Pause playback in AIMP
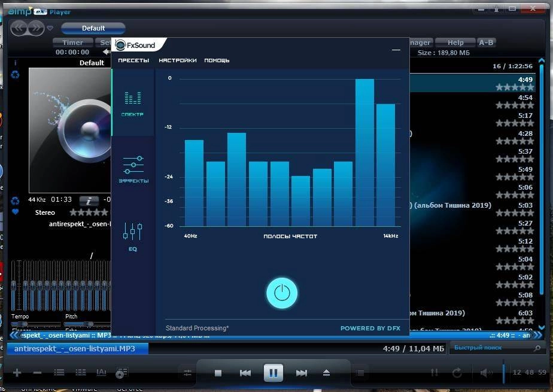The height and width of the screenshot is (392, 553). click(274, 373)
